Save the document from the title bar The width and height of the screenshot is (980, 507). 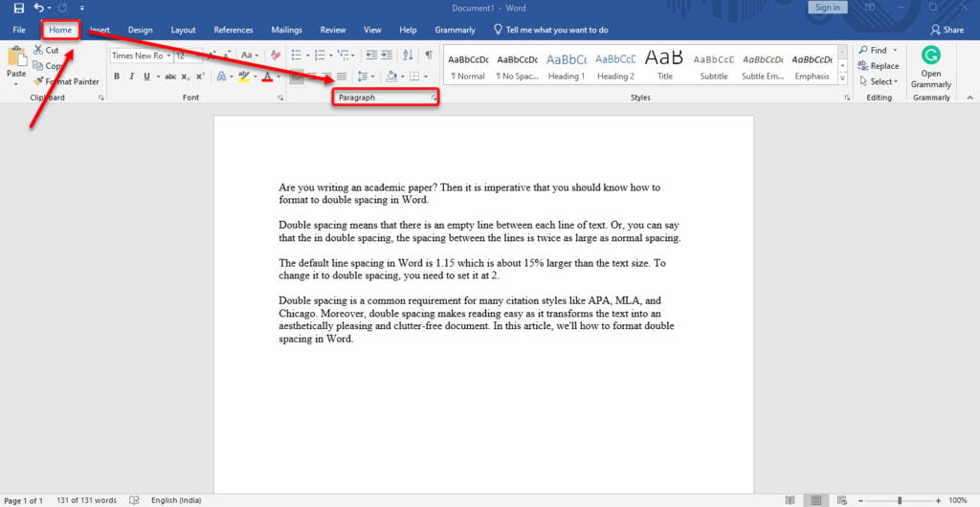click(x=19, y=9)
